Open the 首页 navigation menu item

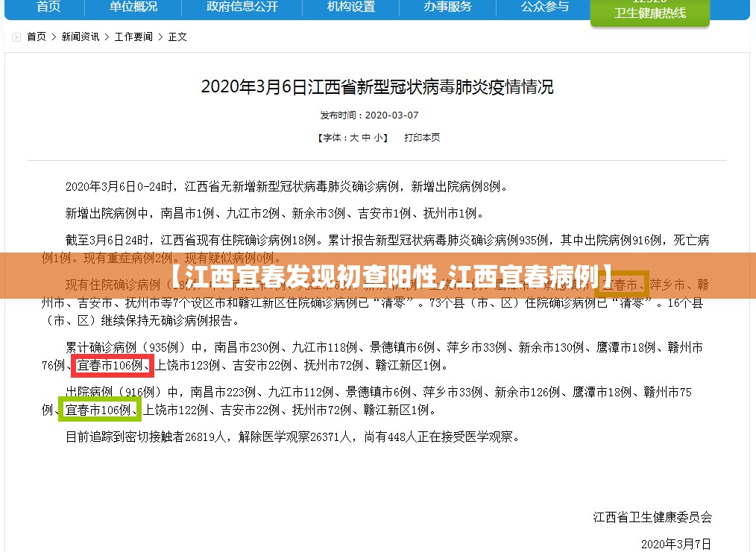[48, 6]
